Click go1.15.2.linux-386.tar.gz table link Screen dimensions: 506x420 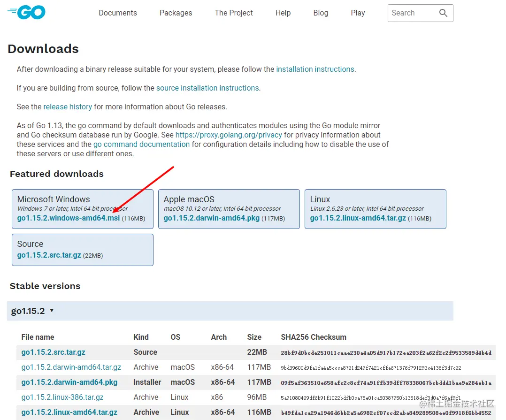[x=62, y=397]
